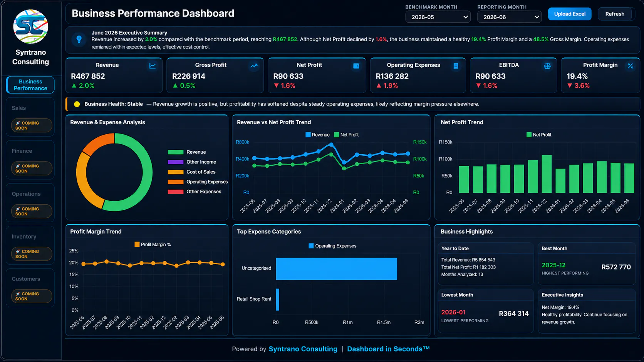Viewport: 644px width, 362px height.
Task: Click the Net Profit wallet icon
Action: coord(356,66)
